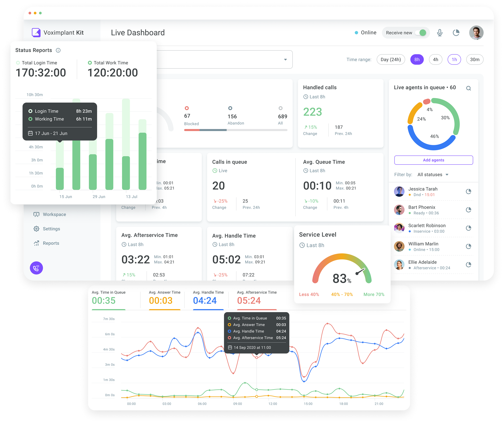Click clock icon under Avg. Queue Time
Viewport: 504px width, 424px height.
tap(306, 170)
